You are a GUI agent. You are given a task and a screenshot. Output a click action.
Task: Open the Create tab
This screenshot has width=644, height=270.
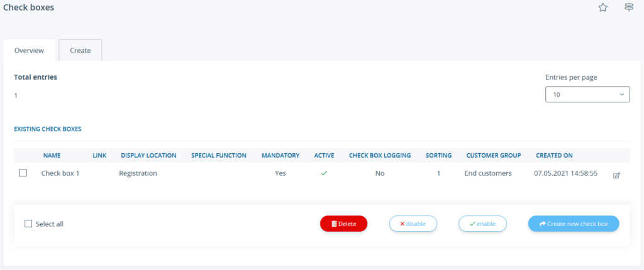click(80, 50)
